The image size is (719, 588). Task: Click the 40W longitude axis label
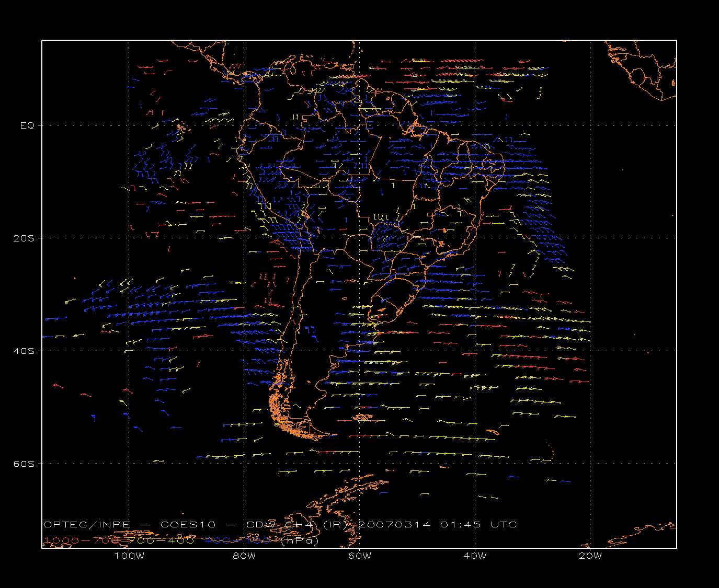475,556
